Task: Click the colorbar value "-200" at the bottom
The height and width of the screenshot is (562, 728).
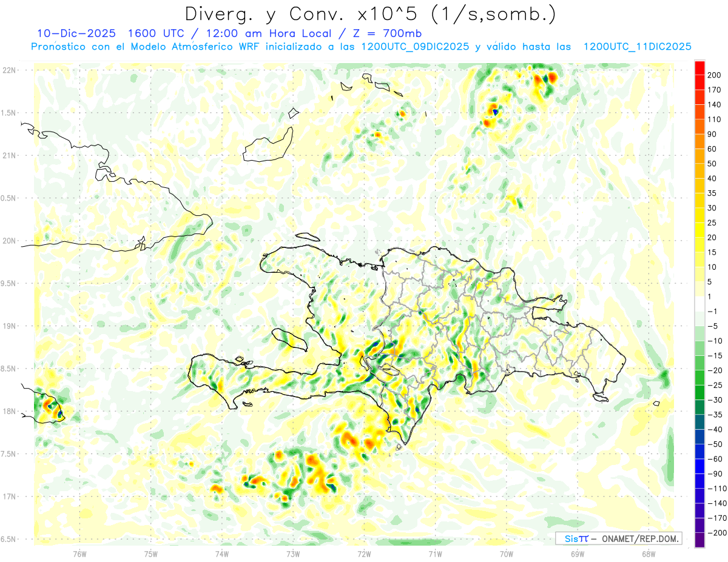Action: tap(716, 533)
